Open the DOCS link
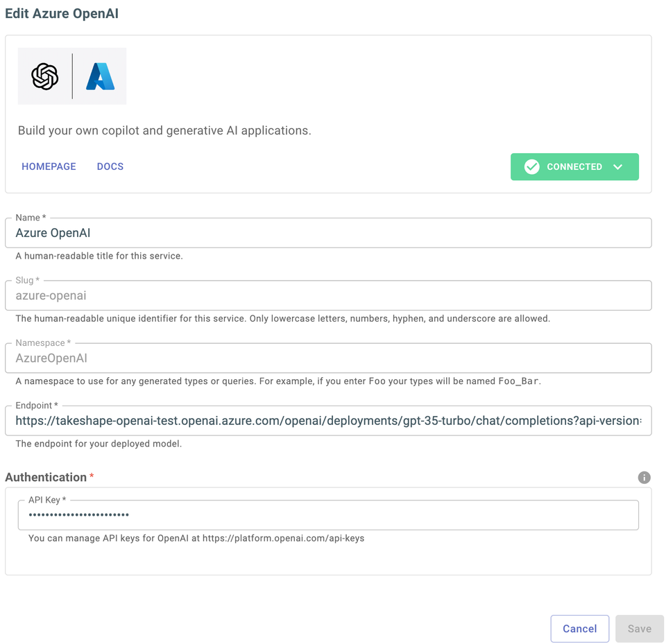 coord(110,166)
